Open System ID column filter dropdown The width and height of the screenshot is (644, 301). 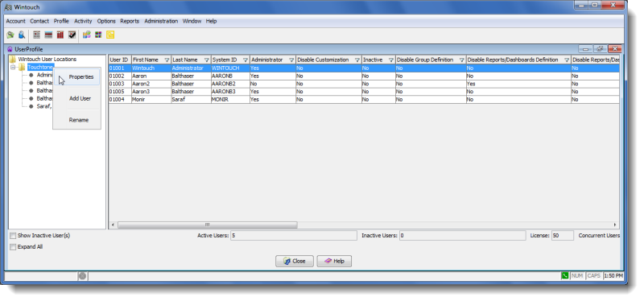point(246,60)
